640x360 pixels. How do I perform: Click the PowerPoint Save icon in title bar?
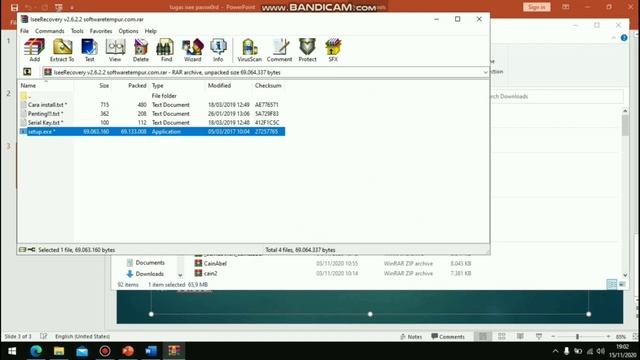coord(14,7)
